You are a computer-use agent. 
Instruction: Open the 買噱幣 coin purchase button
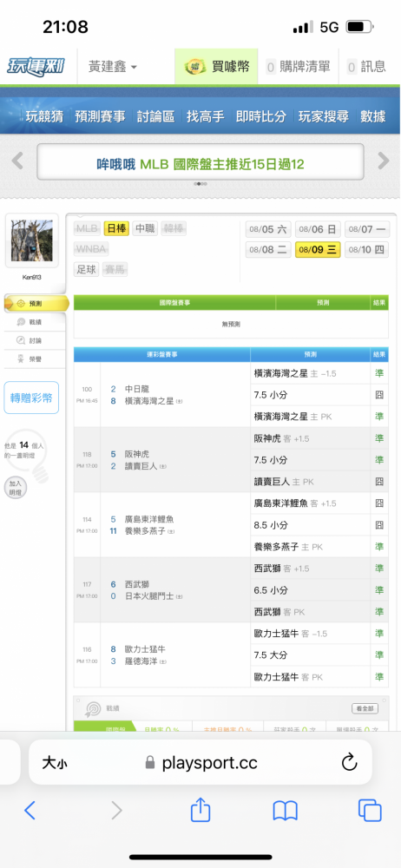click(217, 67)
